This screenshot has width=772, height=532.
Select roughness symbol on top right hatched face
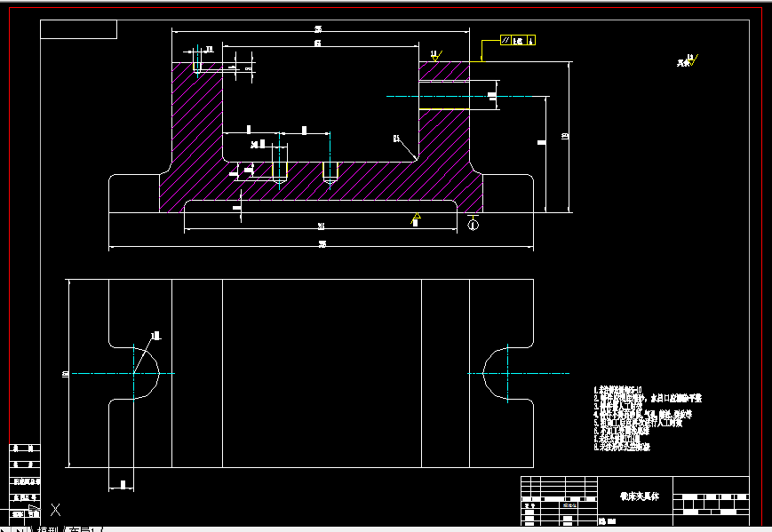coord(436,55)
